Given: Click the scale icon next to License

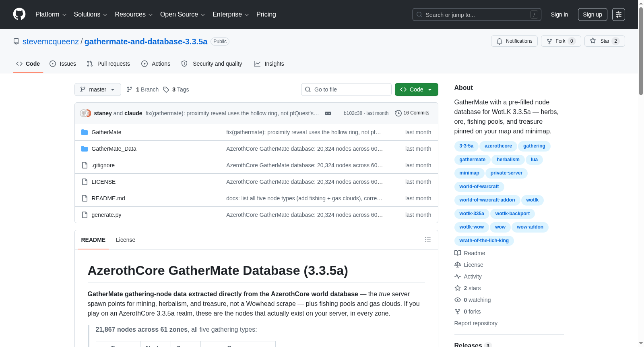Looking at the screenshot, I should 458,265.
